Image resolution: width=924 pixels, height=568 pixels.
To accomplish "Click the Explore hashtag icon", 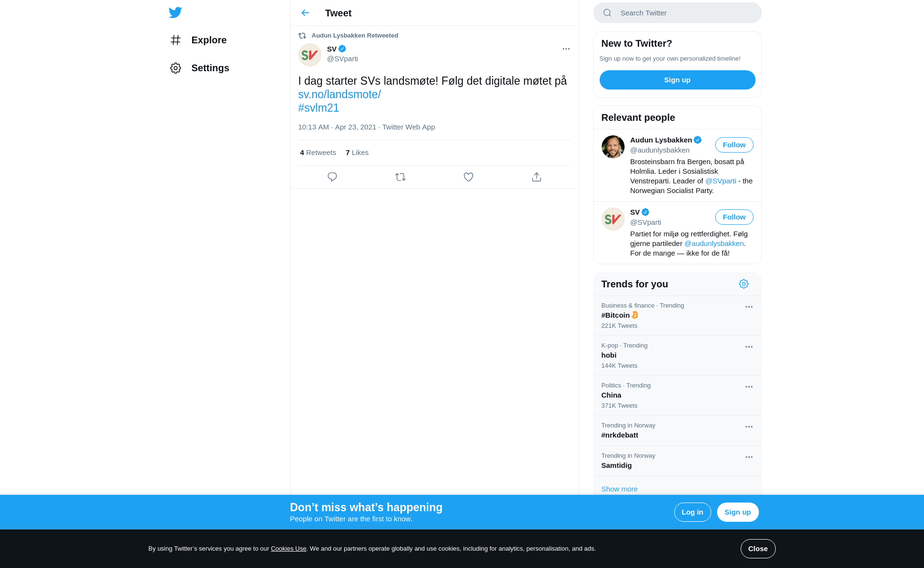I will (176, 40).
